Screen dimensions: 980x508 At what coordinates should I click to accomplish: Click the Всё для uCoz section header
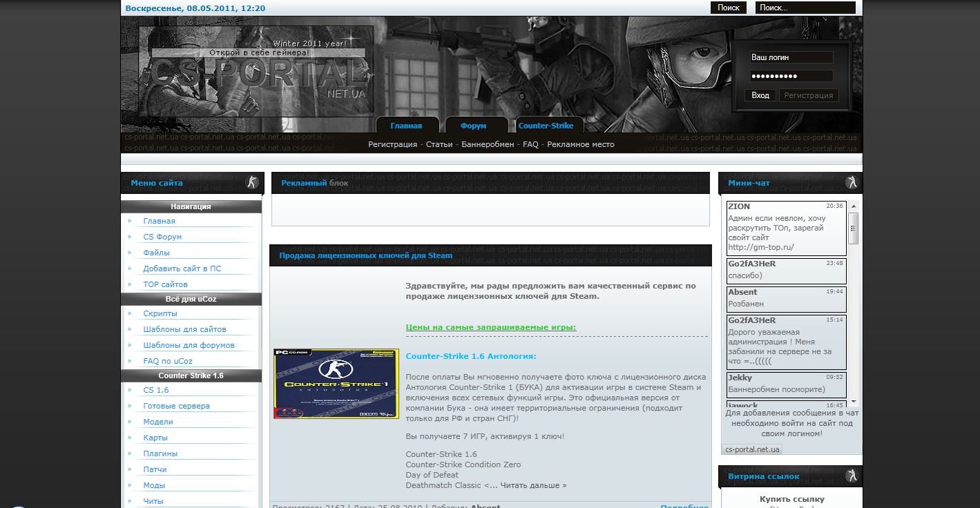click(x=191, y=299)
